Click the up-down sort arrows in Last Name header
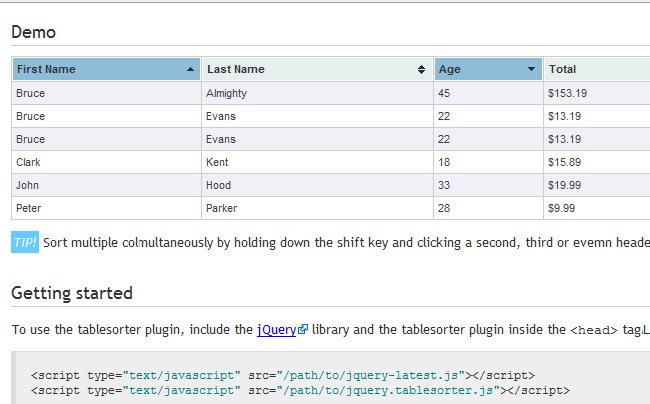This screenshot has width=650, height=404. [x=422, y=70]
